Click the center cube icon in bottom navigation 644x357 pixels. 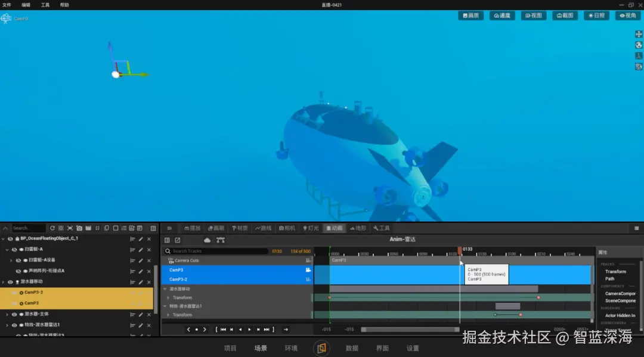[321, 348]
